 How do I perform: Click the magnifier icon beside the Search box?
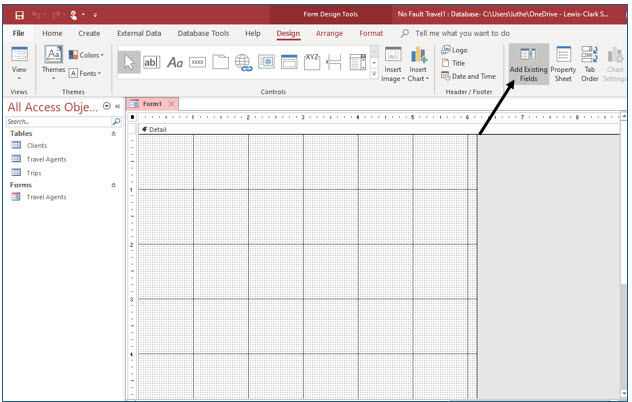pyautogui.click(x=116, y=121)
